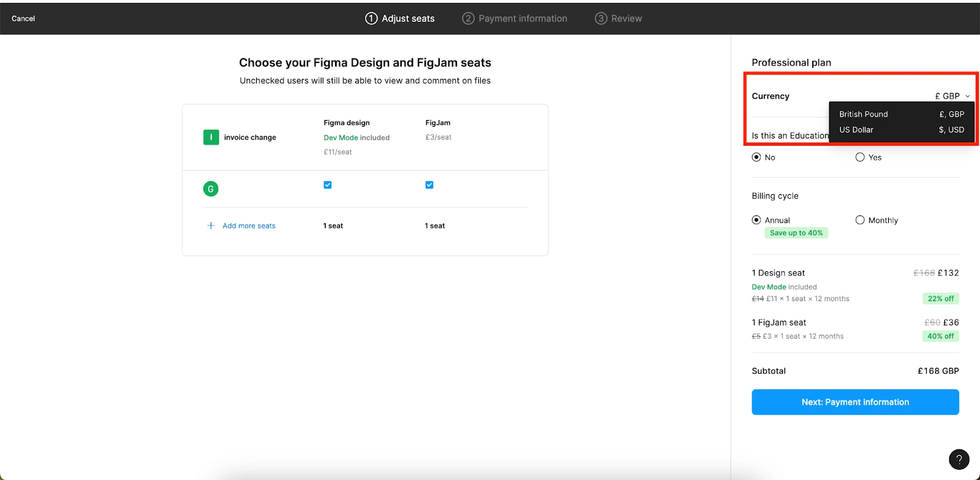This screenshot has height=480, width=980.
Task: Click the Dev Mode included text in the seat table
Action: 356,138
